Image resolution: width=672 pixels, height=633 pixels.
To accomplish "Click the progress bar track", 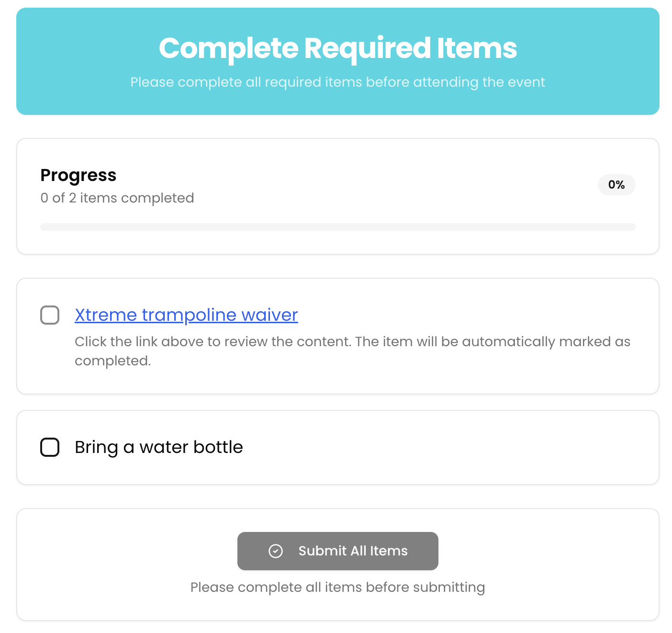I will pyautogui.click(x=337, y=227).
